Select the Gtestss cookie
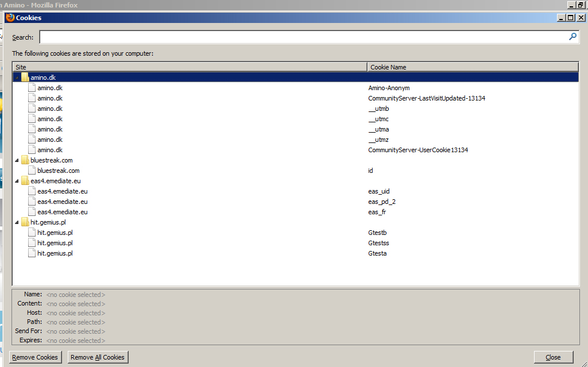 [x=296, y=243]
